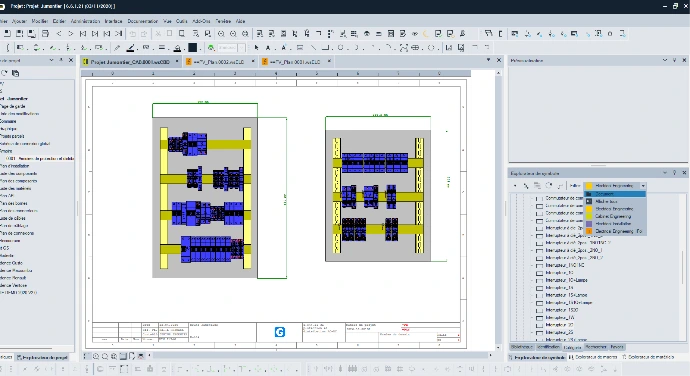Open the Documentation menu
The height and width of the screenshot is (376, 690).
coord(143,21)
